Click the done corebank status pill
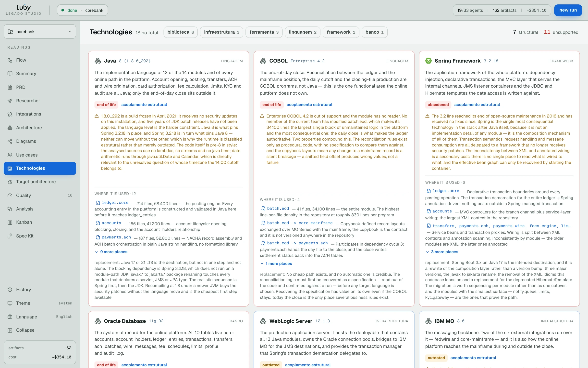This screenshot has width=588, height=368. [82, 10]
